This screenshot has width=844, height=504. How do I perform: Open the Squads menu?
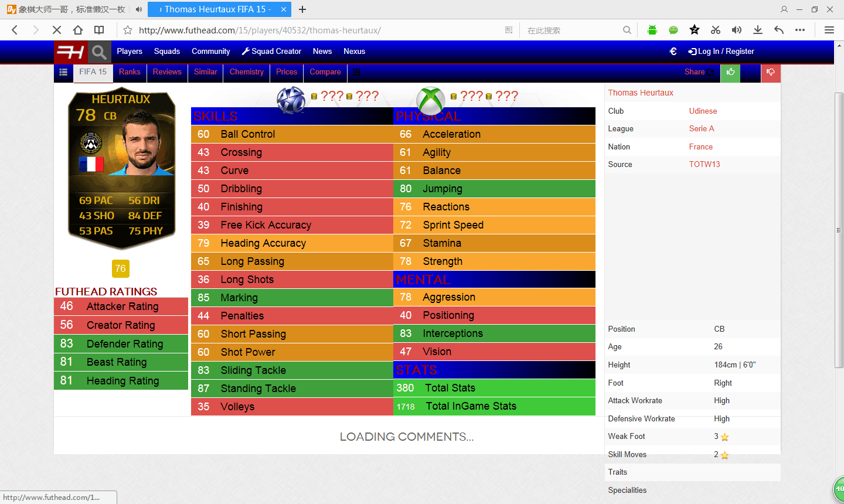click(167, 52)
